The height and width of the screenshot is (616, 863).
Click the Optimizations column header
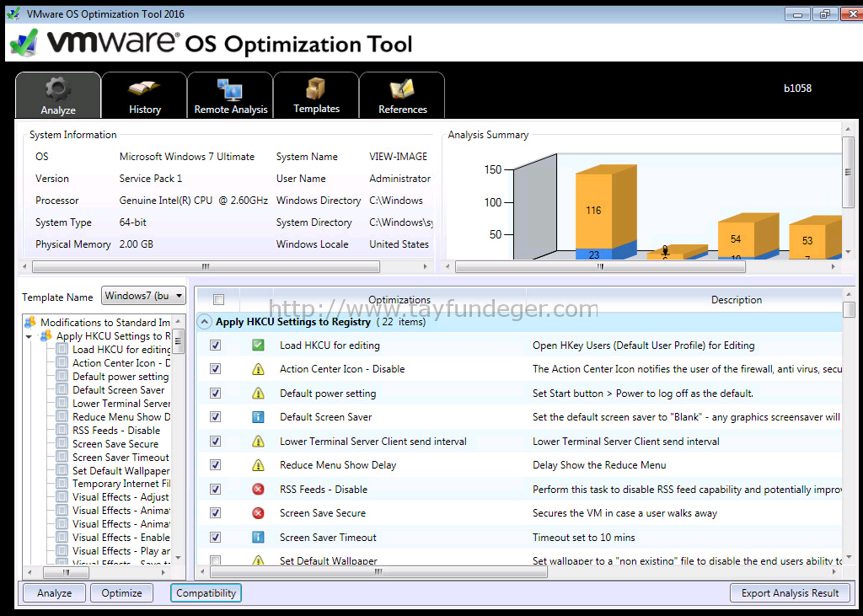[399, 299]
